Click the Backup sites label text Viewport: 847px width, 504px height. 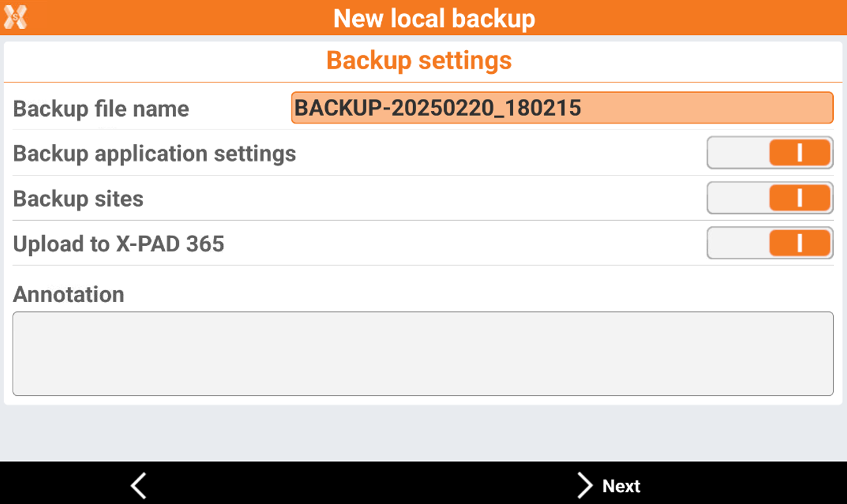(x=78, y=199)
